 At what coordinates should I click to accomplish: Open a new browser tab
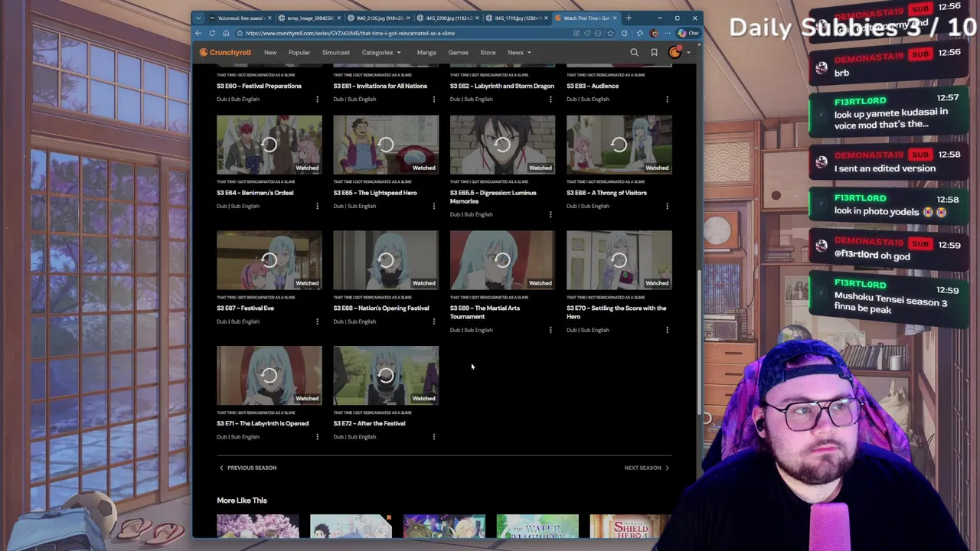point(629,18)
